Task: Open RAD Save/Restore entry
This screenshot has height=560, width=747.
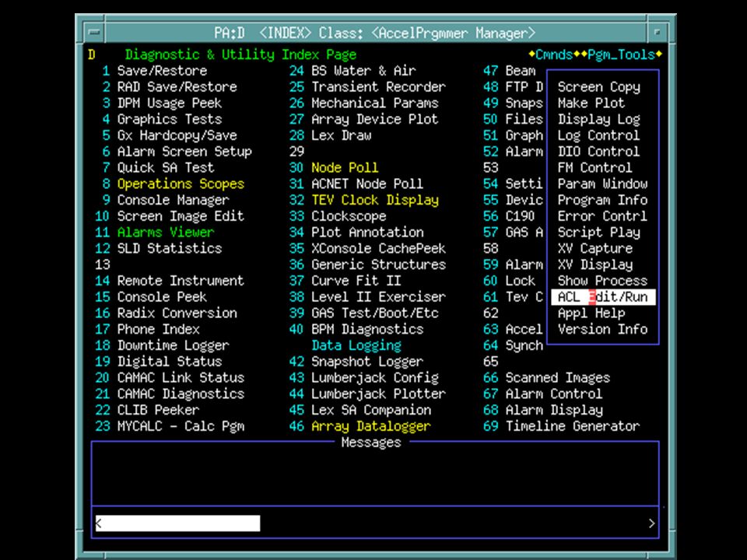Action: [177, 87]
